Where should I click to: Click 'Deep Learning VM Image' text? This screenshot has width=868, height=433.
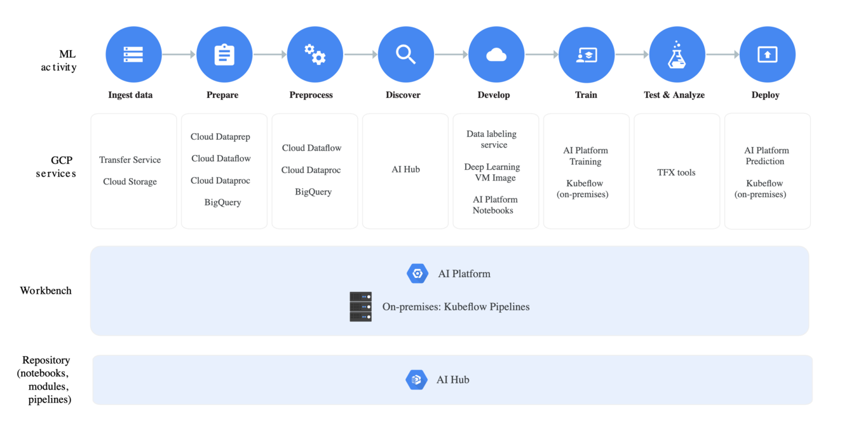[492, 172]
